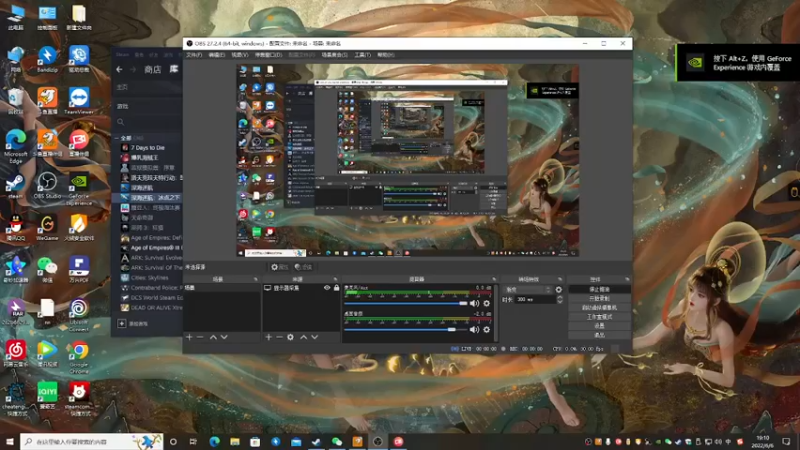Move source up in Sources panel
800x450 pixels.
(304, 337)
